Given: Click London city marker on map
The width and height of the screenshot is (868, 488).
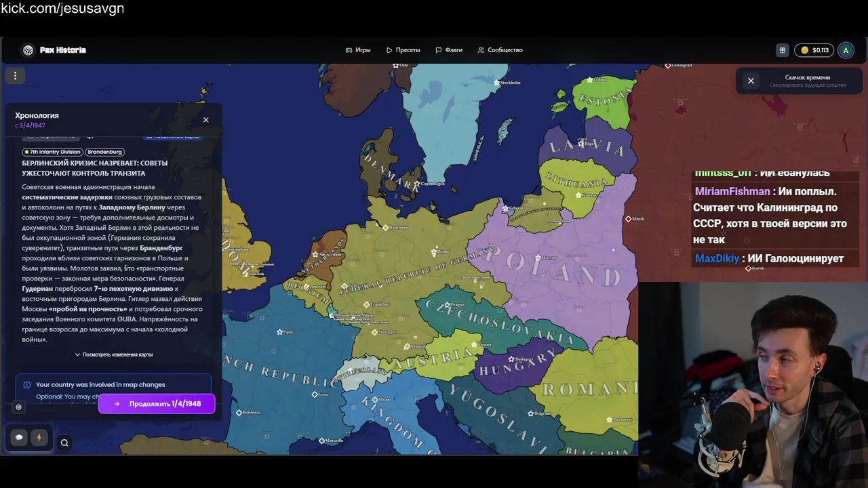Looking at the screenshot, I should (x=247, y=273).
